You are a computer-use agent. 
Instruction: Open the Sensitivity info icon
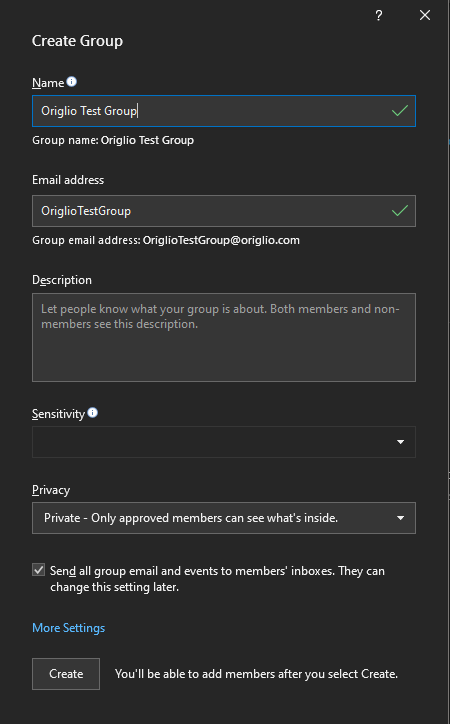point(93,413)
